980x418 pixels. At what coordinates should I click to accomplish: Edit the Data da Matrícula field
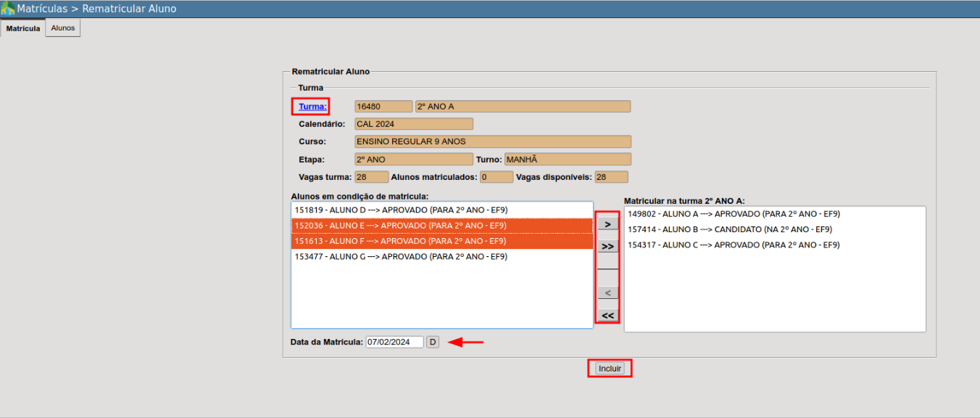click(394, 342)
